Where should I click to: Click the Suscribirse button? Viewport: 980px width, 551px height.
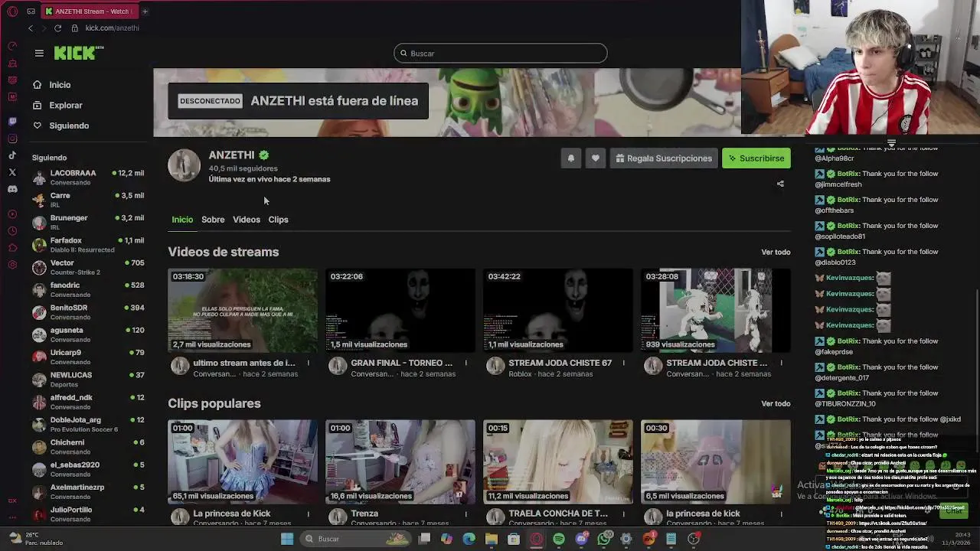pos(756,158)
